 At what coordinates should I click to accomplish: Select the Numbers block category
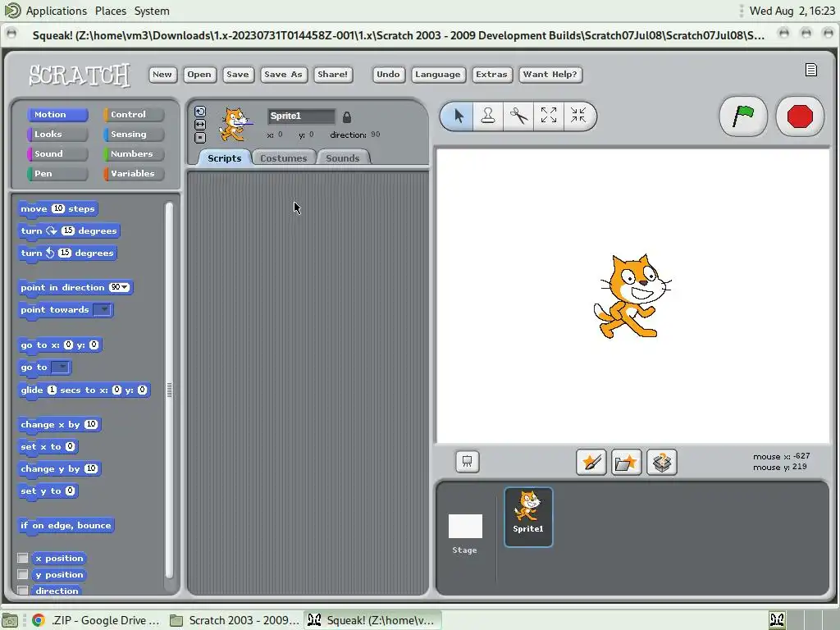[x=134, y=153]
